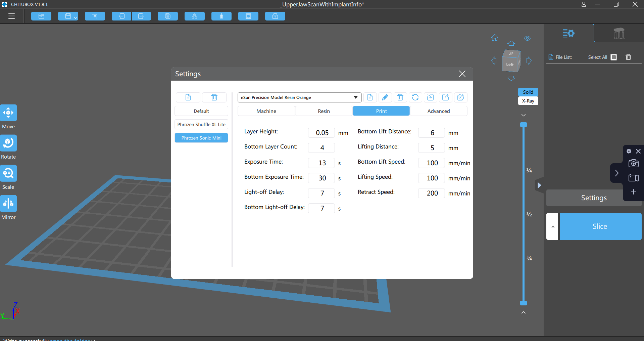Click the bottom handle of layer slider

tap(524, 303)
